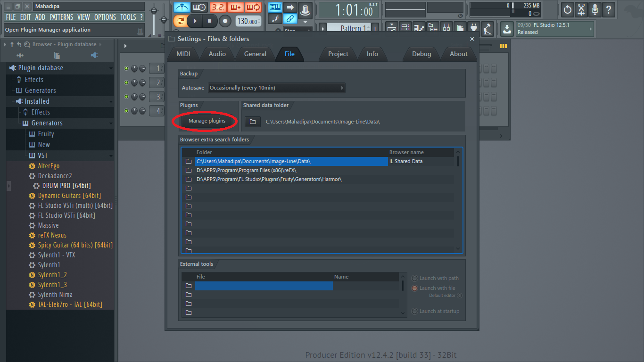Toggle loop recording icon

coord(253,7)
